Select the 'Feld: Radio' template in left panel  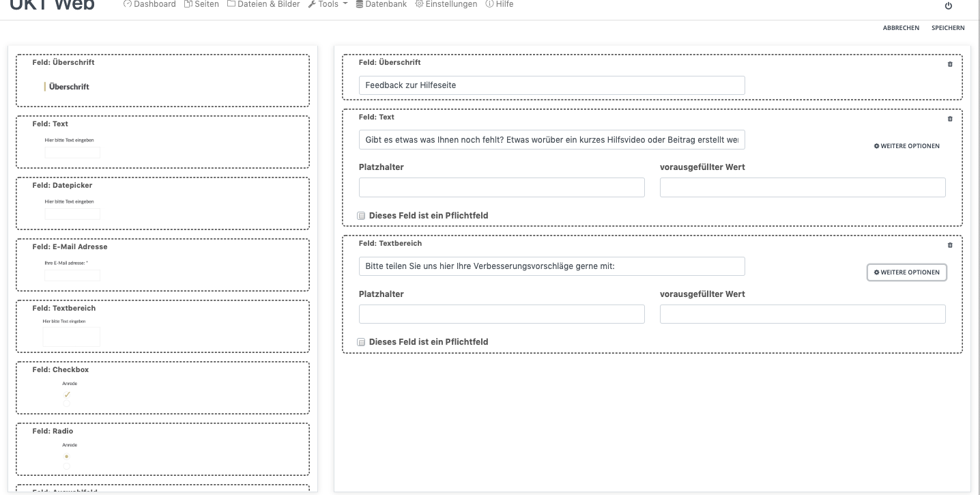coord(162,449)
